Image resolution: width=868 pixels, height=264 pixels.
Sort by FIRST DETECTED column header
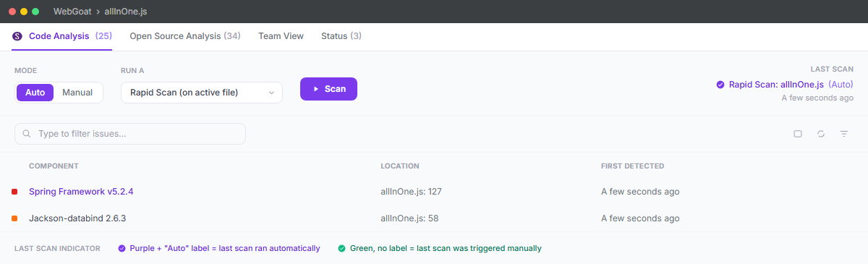tap(632, 166)
